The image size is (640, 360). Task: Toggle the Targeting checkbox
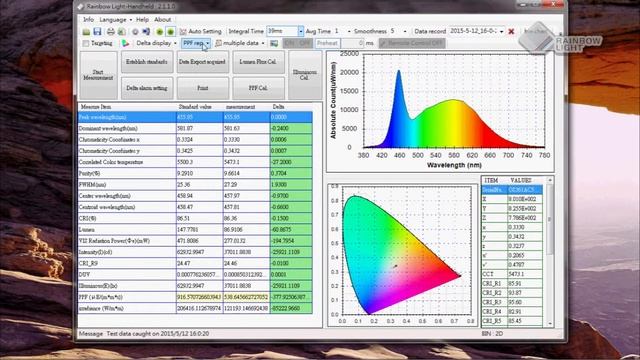click(x=86, y=43)
